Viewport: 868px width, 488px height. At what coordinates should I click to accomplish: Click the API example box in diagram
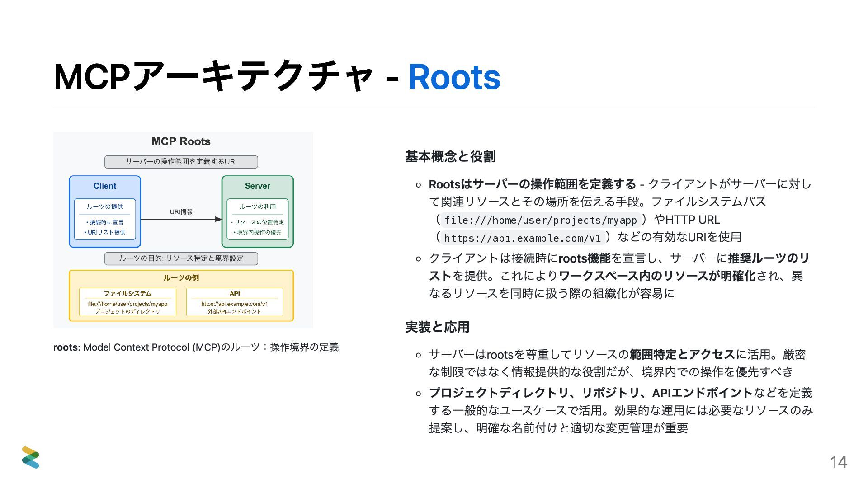point(235,302)
